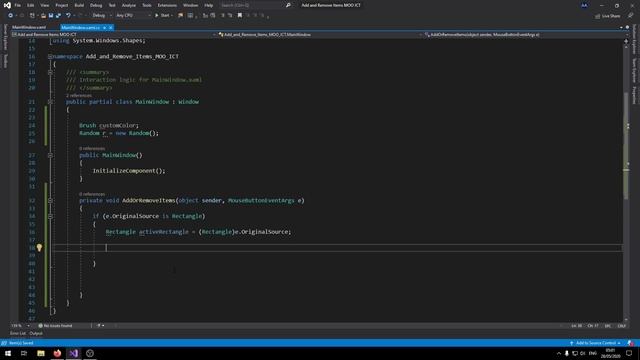Screen dimensions: 640x360
Task: Collapse the namespace block on line 16
Action: [50, 56]
